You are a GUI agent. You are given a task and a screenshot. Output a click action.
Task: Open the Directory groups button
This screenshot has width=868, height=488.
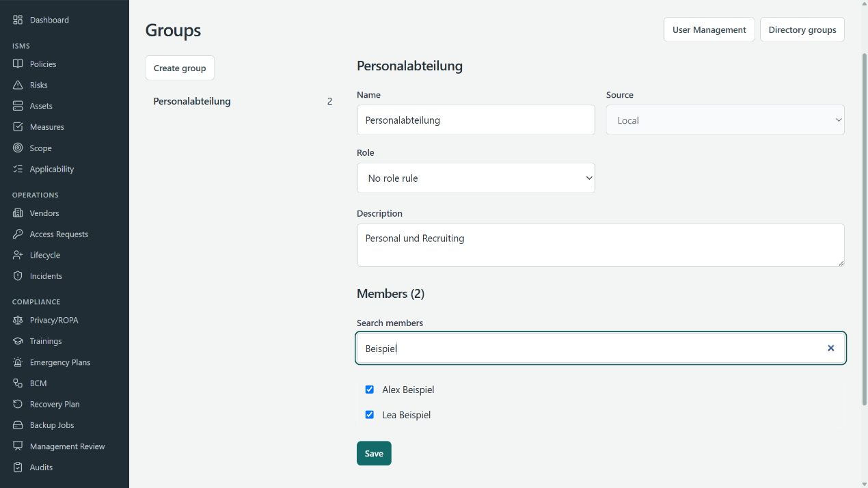[x=802, y=29]
